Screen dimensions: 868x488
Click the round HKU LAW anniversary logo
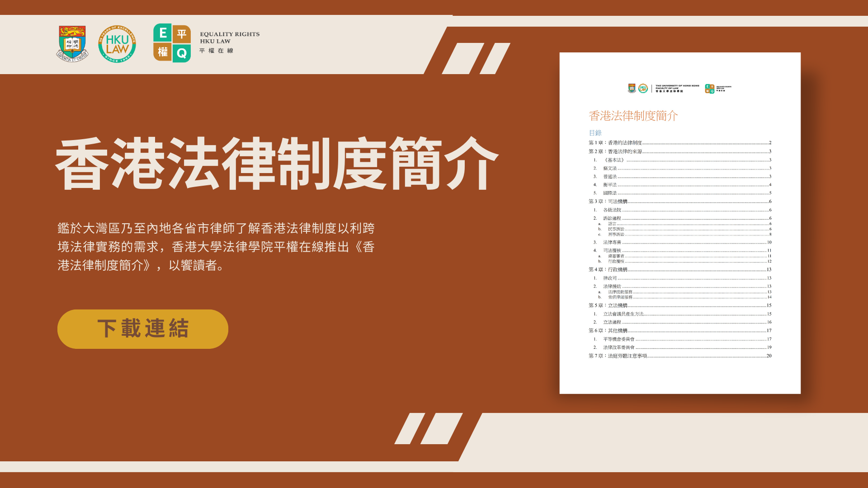(117, 44)
